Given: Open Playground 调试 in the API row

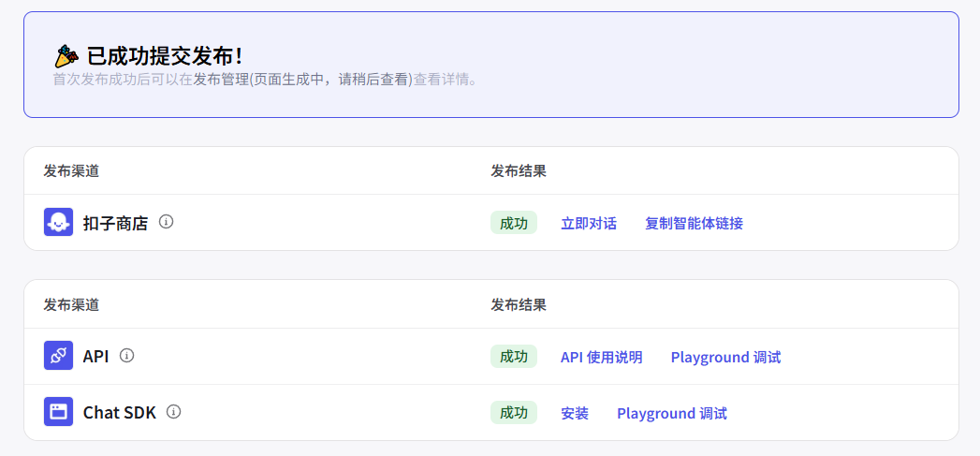Looking at the screenshot, I should [x=725, y=357].
